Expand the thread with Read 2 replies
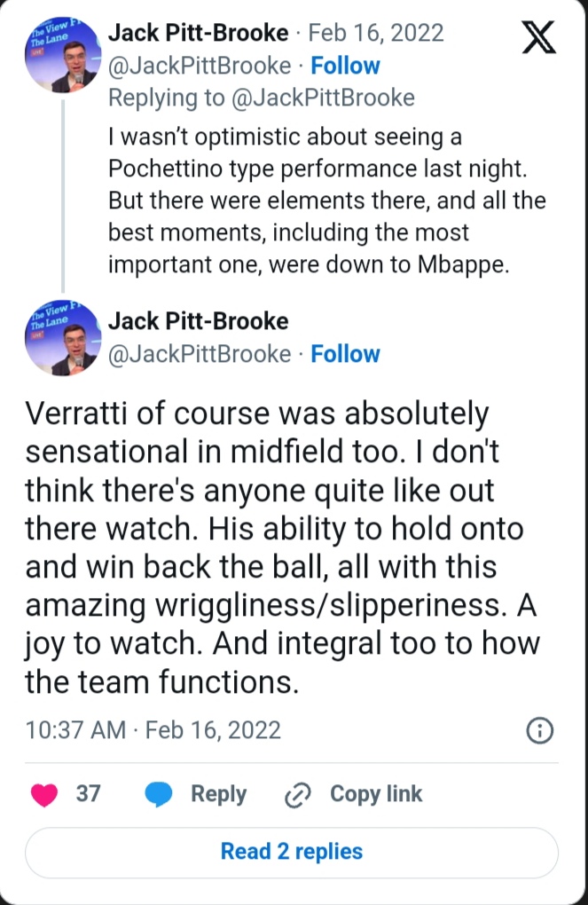This screenshot has width=588, height=905. tap(292, 852)
